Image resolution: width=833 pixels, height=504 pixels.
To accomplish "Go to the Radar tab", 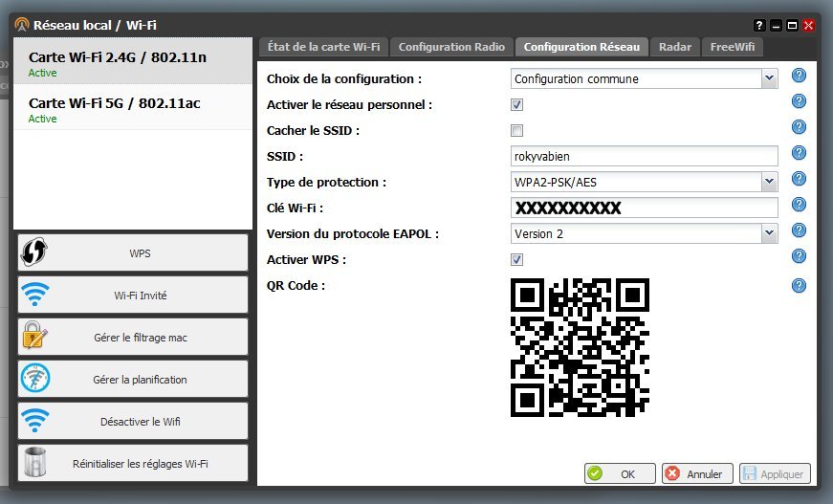I will (675, 47).
